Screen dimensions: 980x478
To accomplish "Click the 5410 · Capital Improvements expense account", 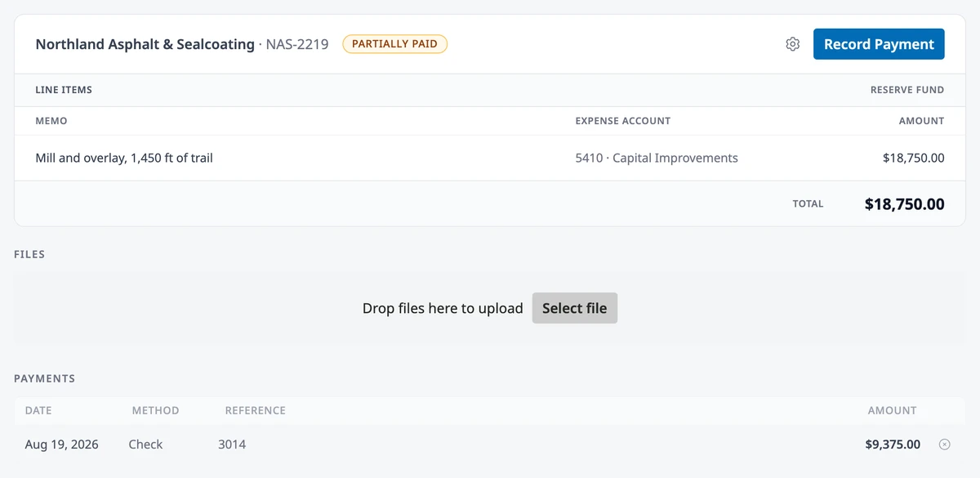I will coord(657,158).
